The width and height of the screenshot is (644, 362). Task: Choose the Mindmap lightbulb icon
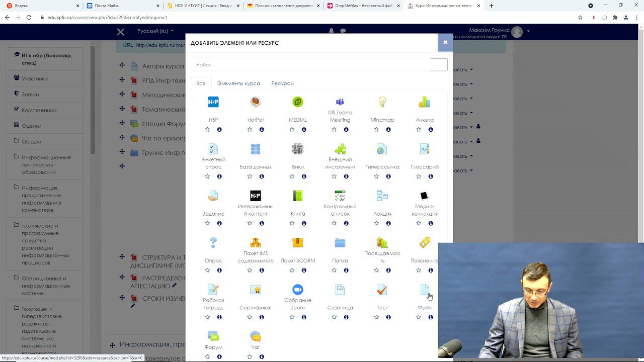[382, 102]
